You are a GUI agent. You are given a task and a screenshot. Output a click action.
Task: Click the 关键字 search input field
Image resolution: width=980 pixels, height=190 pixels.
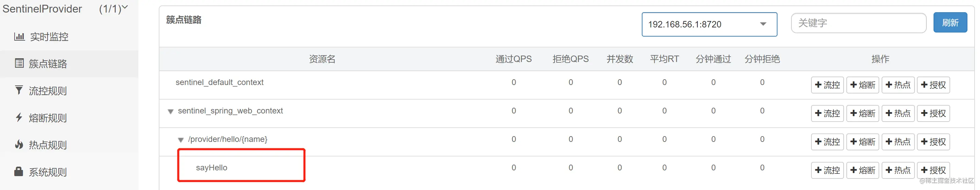[858, 23]
